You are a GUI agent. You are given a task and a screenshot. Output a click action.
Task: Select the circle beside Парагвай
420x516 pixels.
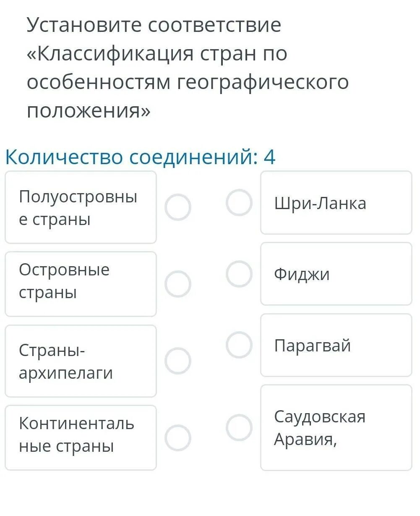click(x=239, y=345)
